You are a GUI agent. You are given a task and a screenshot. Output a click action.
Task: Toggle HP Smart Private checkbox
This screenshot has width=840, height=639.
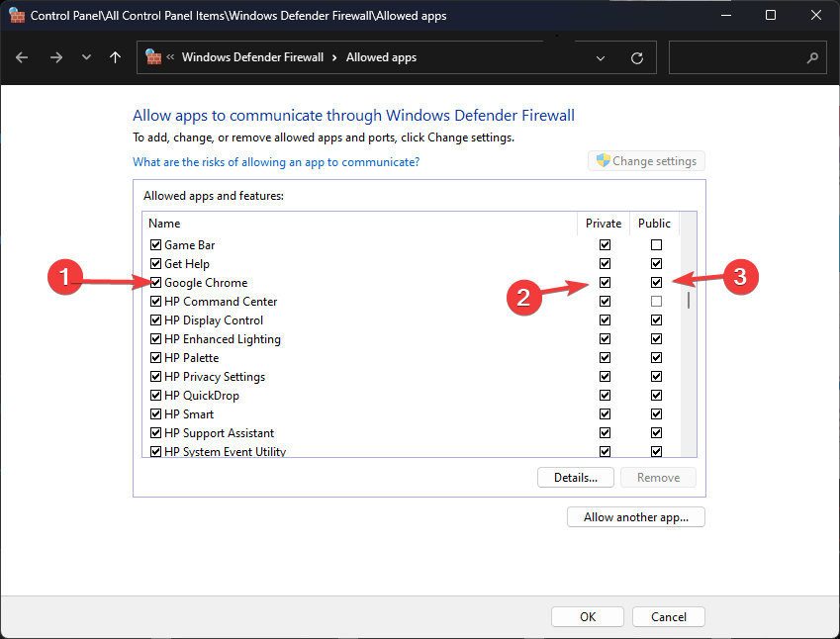(x=605, y=414)
